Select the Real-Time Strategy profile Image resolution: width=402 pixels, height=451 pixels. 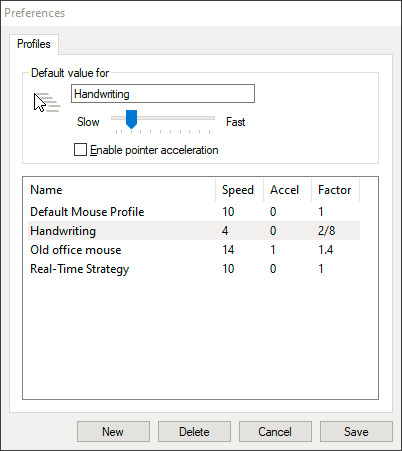click(194, 269)
